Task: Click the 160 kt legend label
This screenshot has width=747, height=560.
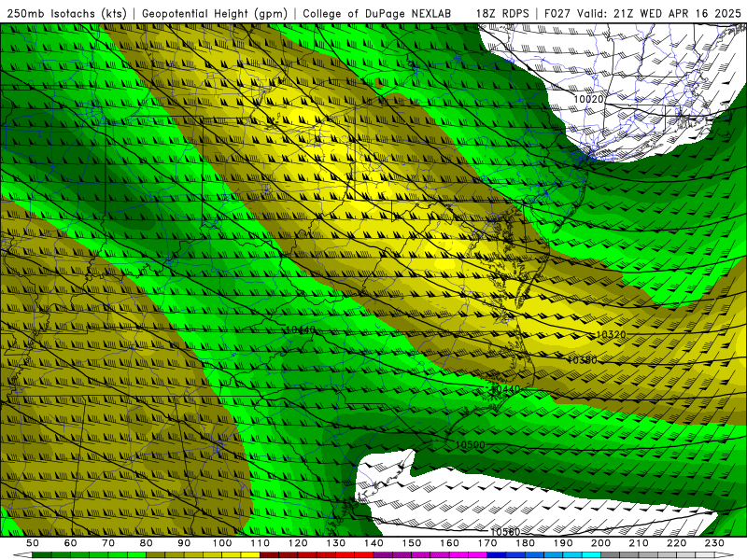Action: [449, 543]
